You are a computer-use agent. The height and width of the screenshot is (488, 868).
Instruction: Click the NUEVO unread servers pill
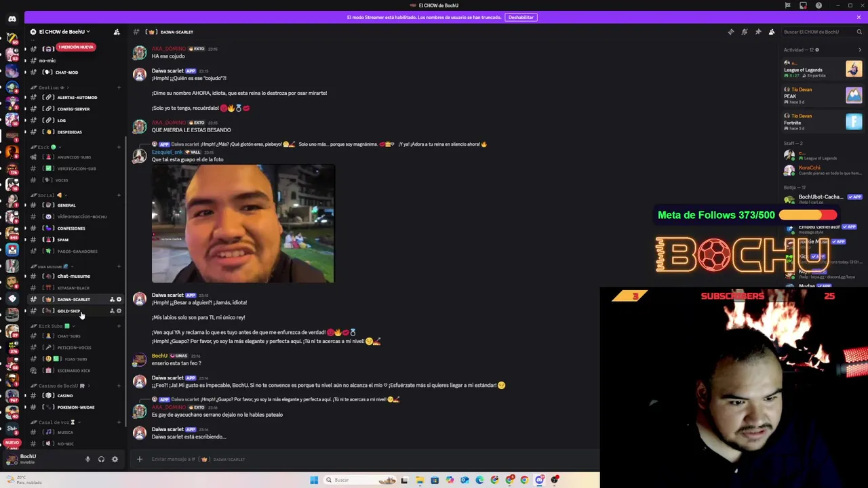pos(12,443)
